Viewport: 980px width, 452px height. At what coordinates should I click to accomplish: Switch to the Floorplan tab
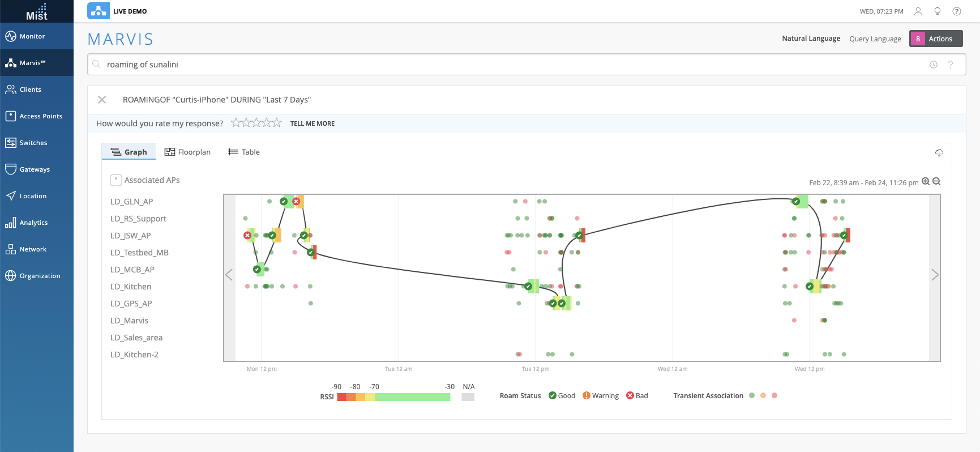187,152
